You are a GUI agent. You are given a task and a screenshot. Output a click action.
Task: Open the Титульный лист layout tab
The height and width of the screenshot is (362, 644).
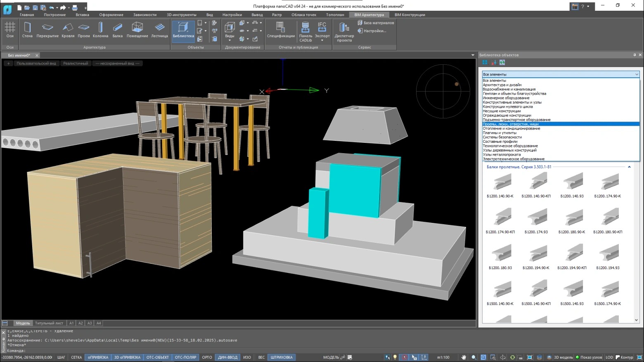[49, 323]
